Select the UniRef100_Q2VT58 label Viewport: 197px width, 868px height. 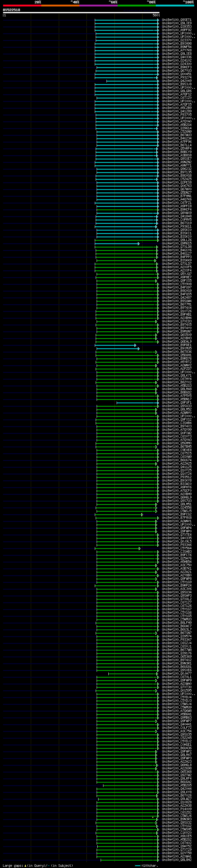(176, 853)
